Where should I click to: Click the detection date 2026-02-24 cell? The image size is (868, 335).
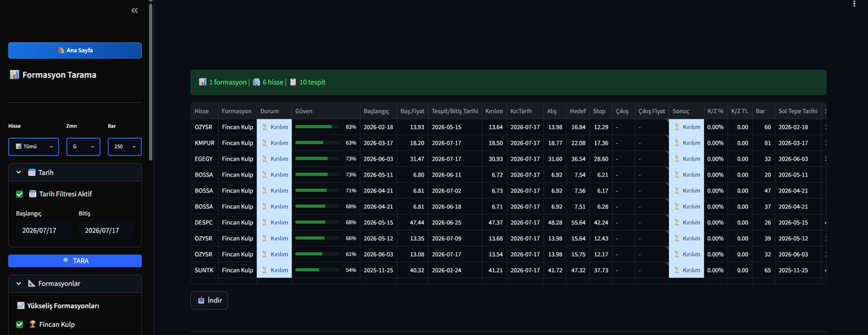click(x=455, y=271)
